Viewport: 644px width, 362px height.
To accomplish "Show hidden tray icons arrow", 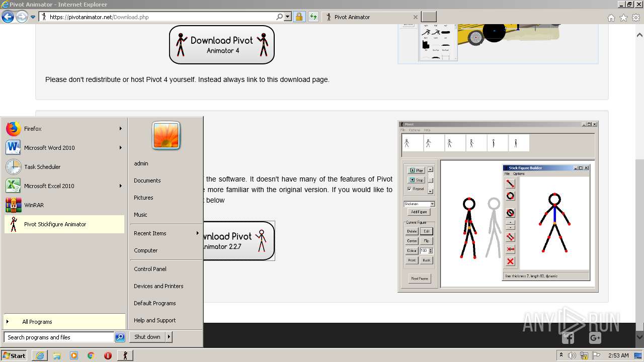I will click(x=561, y=355).
